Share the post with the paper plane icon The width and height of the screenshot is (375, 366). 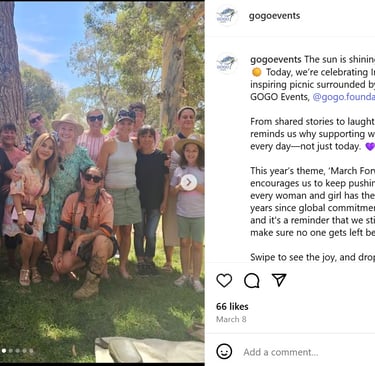coord(279,280)
